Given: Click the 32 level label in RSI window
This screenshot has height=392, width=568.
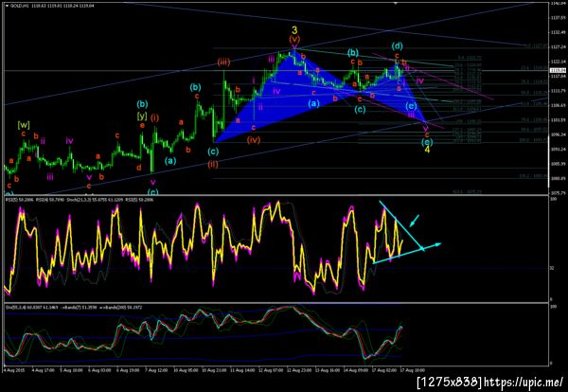Looking at the screenshot, I should coord(552,269).
